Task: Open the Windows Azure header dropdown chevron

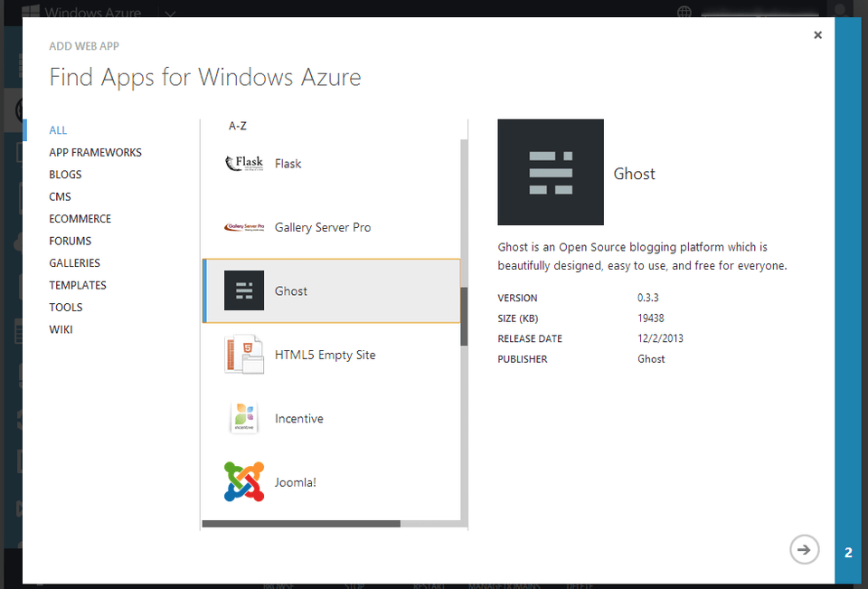Action: 171,14
